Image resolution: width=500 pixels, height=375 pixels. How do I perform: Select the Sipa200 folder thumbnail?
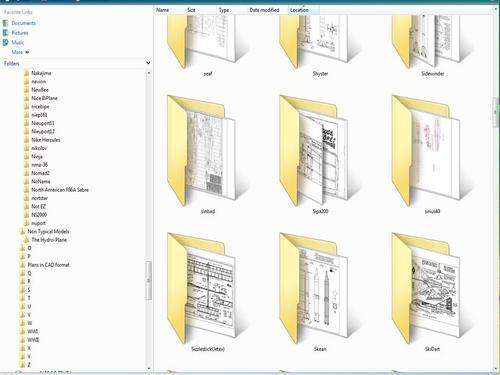click(x=314, y=151)
